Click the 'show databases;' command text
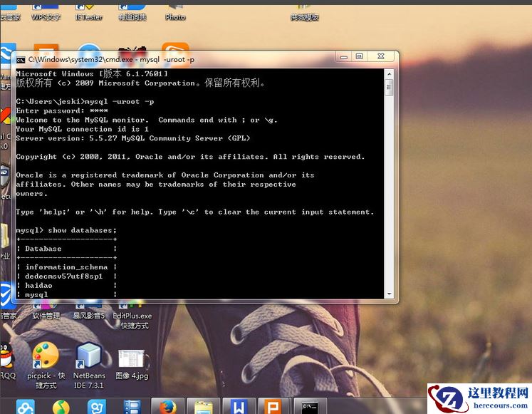 82,230
